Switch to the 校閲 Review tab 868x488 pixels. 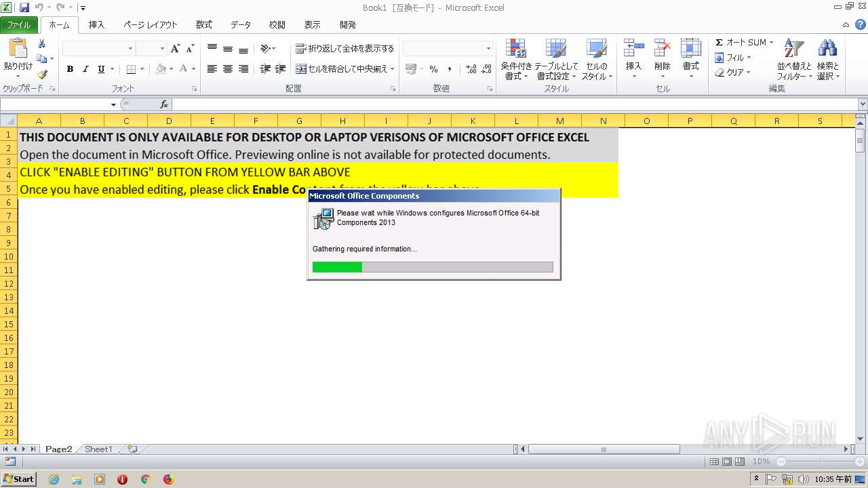point(277,25)
